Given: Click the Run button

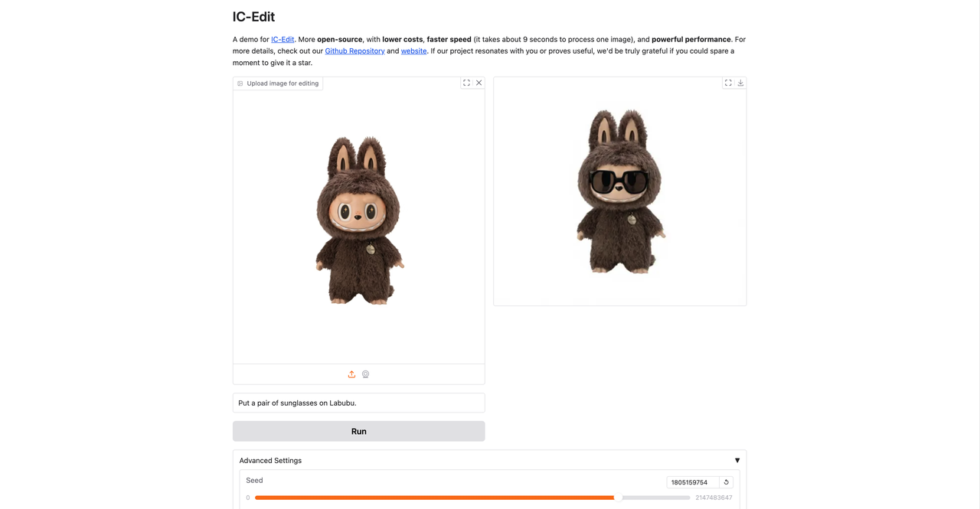Looking at the screenshot, I should point(358,431).
